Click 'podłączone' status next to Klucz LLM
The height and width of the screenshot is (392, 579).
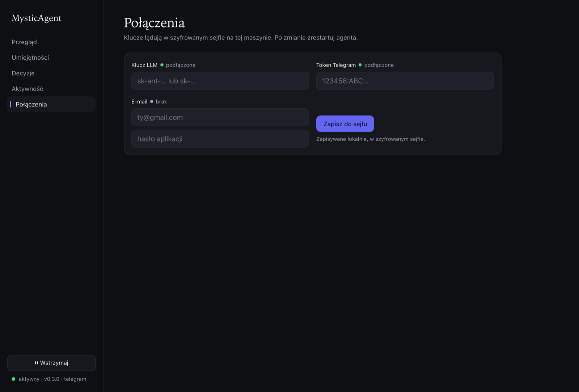point(181,65)
